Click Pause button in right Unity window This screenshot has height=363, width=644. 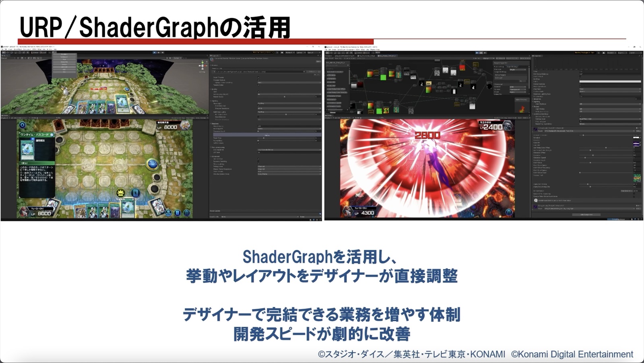click(x=481, y=53)
